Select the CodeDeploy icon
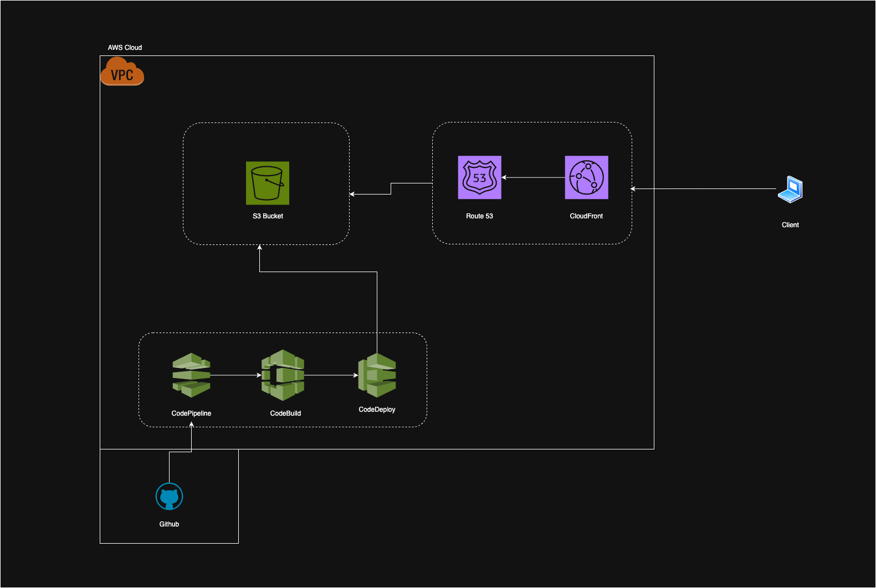This screenshot has height=588, width=876. point(377,375)
